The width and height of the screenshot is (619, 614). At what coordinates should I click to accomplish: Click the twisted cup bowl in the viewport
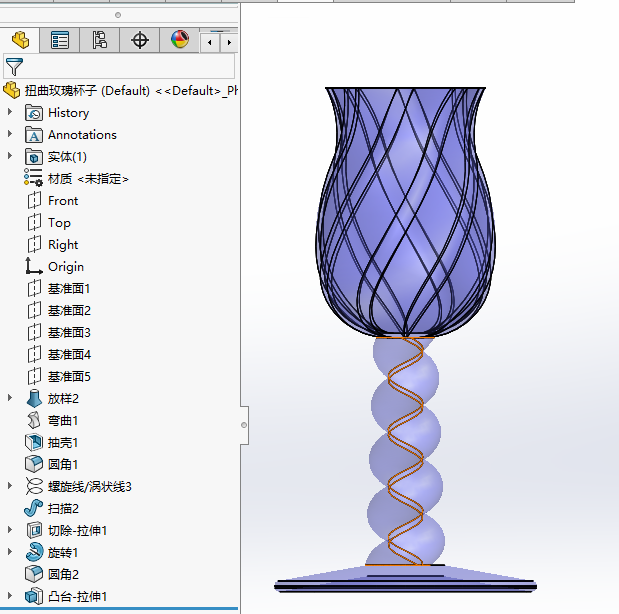(x=405, y=213)
